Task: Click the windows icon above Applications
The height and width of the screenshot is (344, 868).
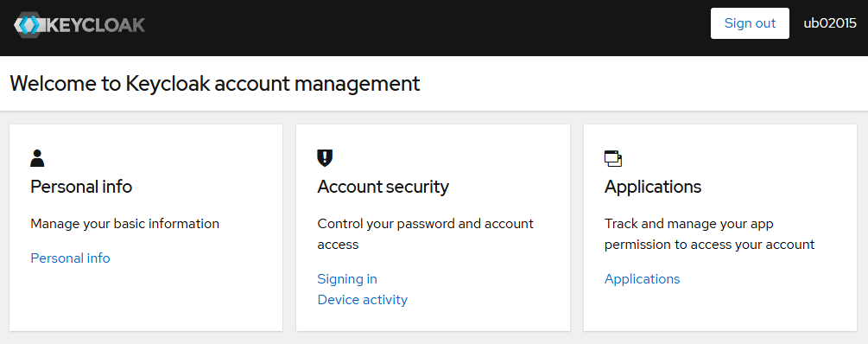Action: [x=613, y=158]
